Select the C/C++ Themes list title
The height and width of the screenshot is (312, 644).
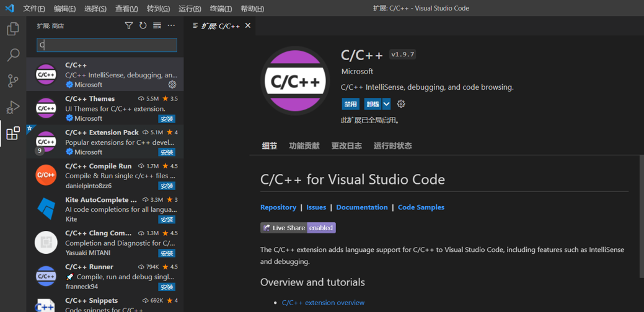click(90, 99)
